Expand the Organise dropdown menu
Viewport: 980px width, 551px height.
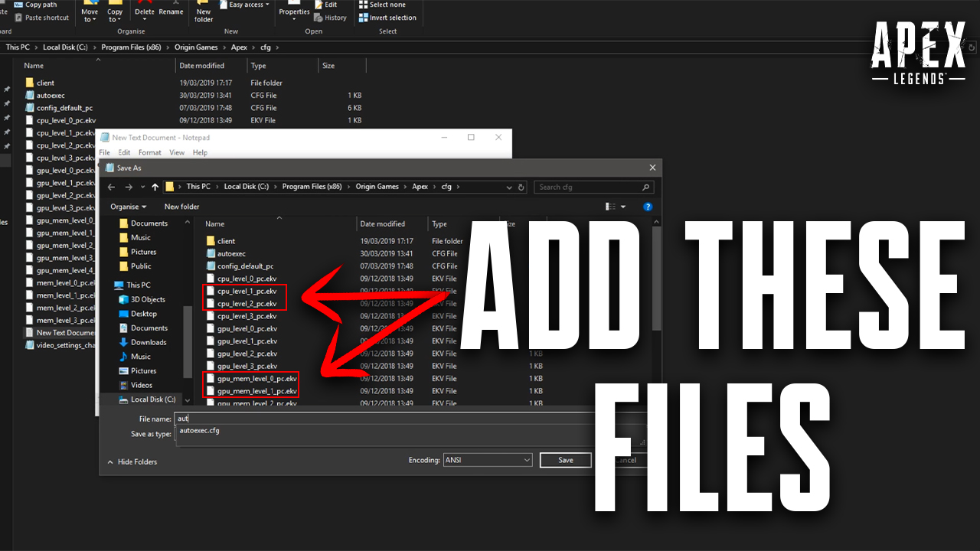click(x=129, y=207)
